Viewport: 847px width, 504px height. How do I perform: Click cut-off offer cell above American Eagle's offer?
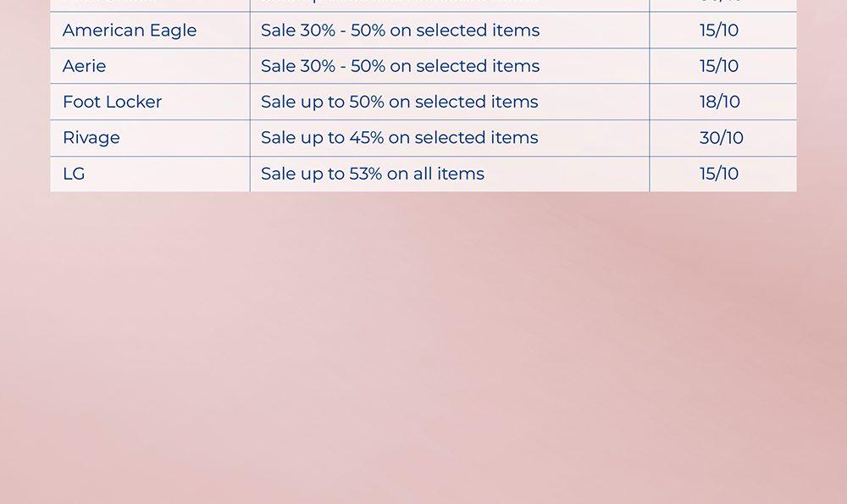pyautogui.click(x=449, y=4)
